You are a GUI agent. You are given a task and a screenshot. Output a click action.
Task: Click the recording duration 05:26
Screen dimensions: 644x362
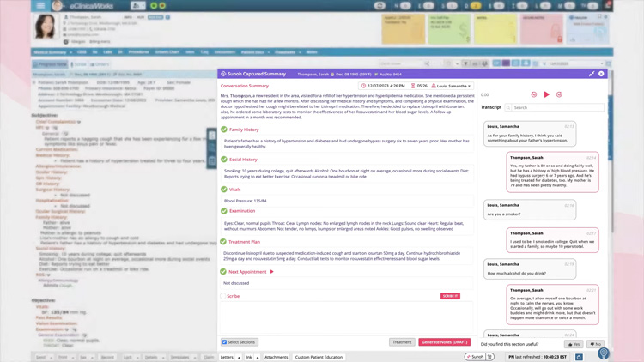coord(419,86)
